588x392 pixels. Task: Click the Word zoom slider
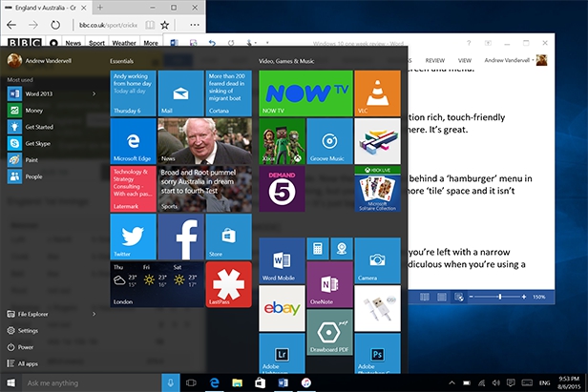pyautogui.click(x=502, y=297)
